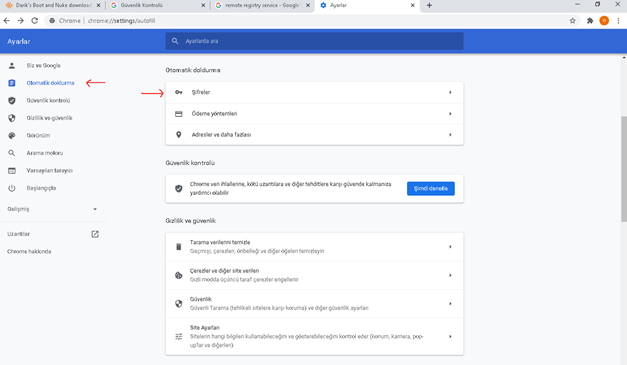Open the Chrome three-dot menu
The width and height of the screenshot is (627, 365).
pos(618,21)
